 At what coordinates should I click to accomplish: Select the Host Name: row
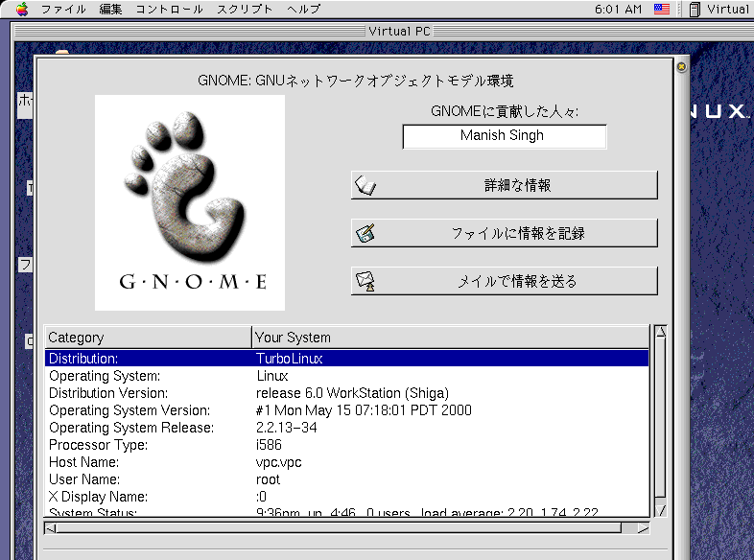(x=346, y=462)
